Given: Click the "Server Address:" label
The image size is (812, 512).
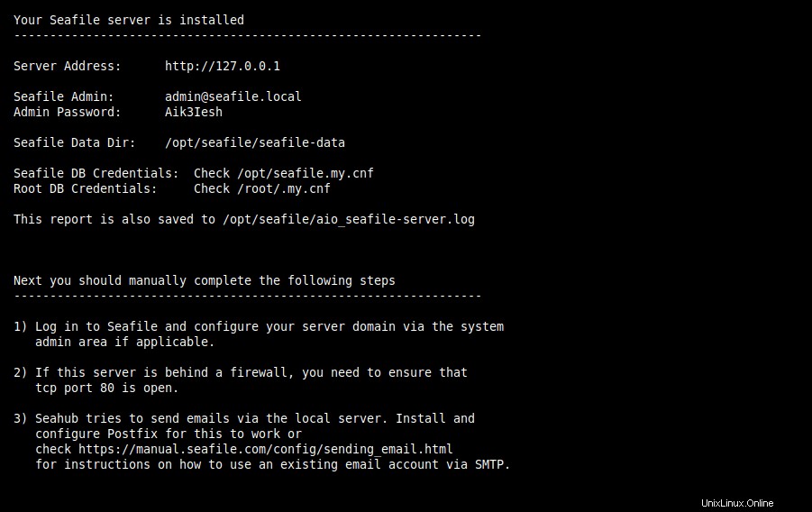Looking at the screenshot, I should (x=67, y=66).
